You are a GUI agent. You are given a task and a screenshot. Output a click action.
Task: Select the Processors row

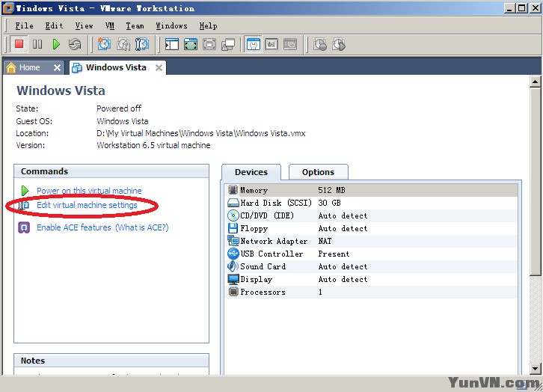click(371, 292)
